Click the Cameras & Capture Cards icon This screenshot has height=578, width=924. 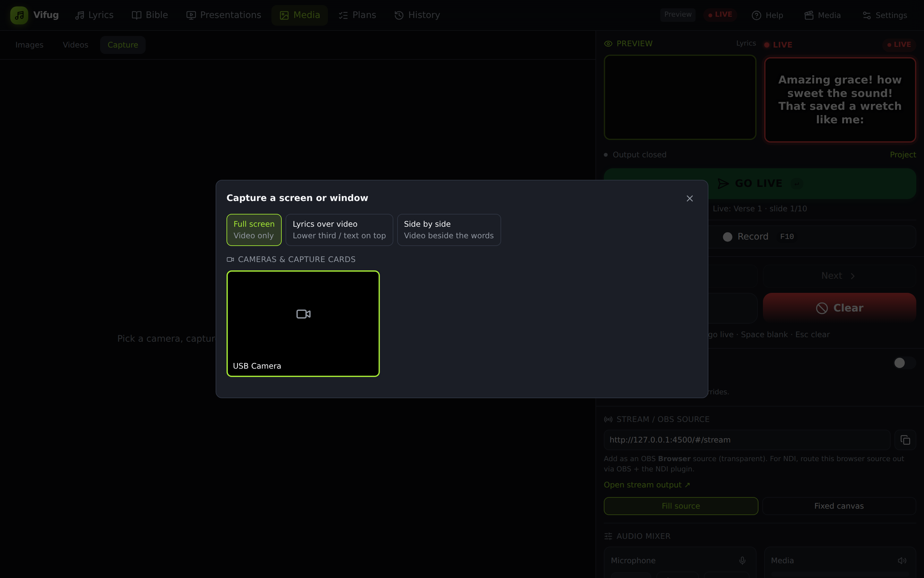(230, 259)
